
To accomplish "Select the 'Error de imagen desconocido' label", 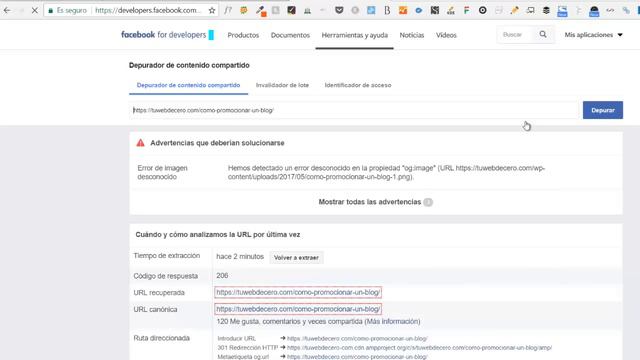I will [x=162, y=172].
